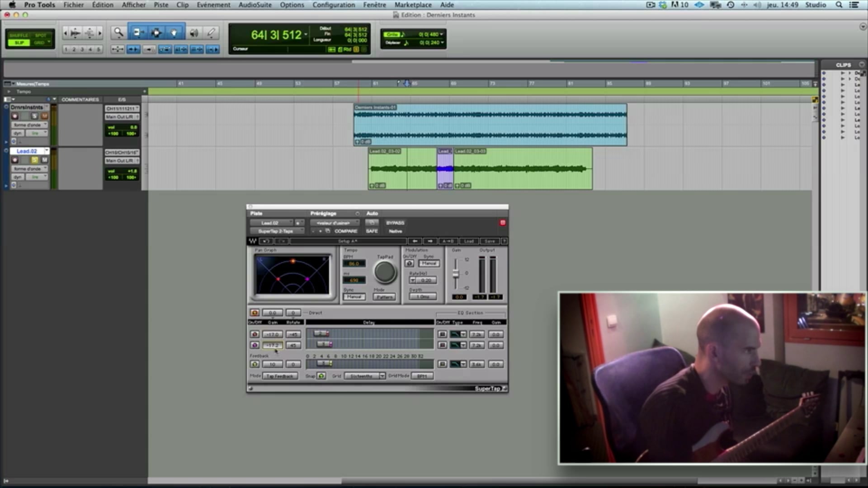Screen dimensions: 868x488
Task: Open the Marketplace menu
Action: tap(413, 5)
